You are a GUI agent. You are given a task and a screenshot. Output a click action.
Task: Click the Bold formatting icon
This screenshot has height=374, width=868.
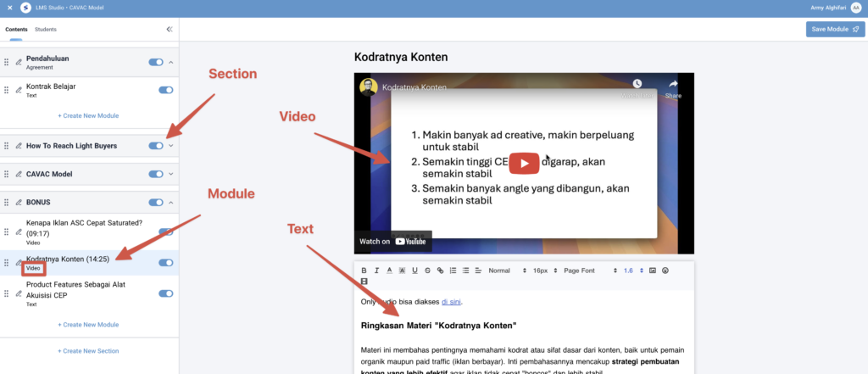coord(364,271)
